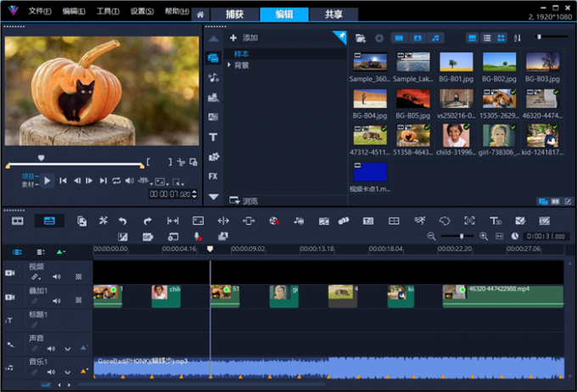Open the Transition (AB) library panel
The height and width of the screenshot is (392, 577).
point(213,117)
